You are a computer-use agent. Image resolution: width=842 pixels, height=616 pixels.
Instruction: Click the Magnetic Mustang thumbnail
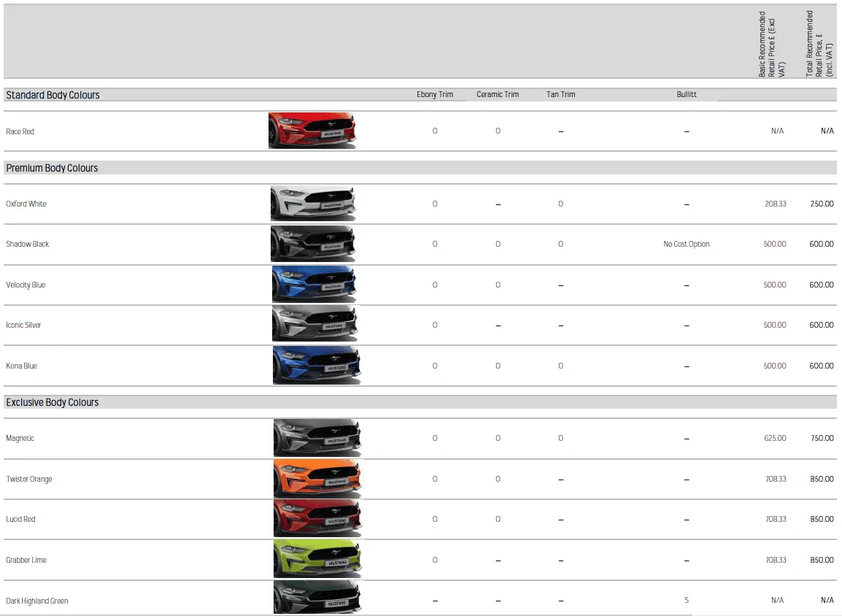(317, 438)
